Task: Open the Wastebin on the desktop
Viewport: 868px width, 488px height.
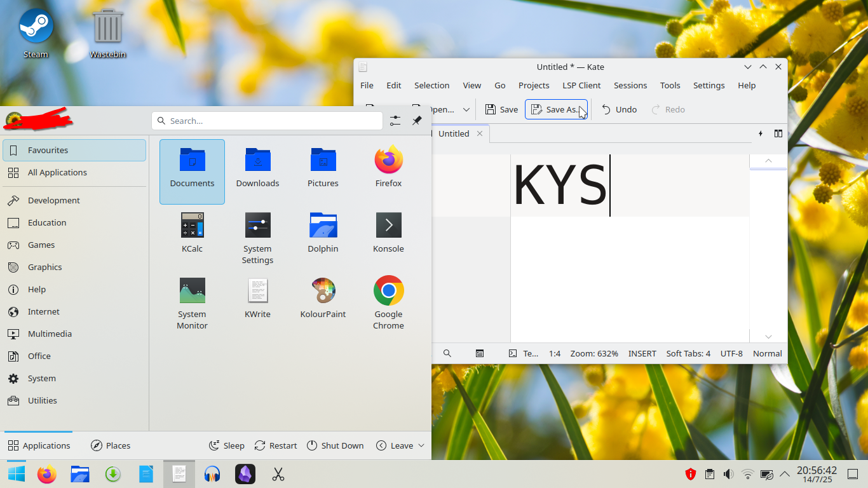Action: tap(108, 33)
